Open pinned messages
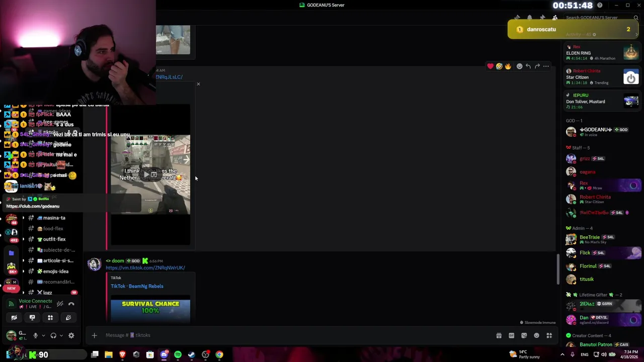The height and width of the screenshot is (362, 644). point(542,18)
